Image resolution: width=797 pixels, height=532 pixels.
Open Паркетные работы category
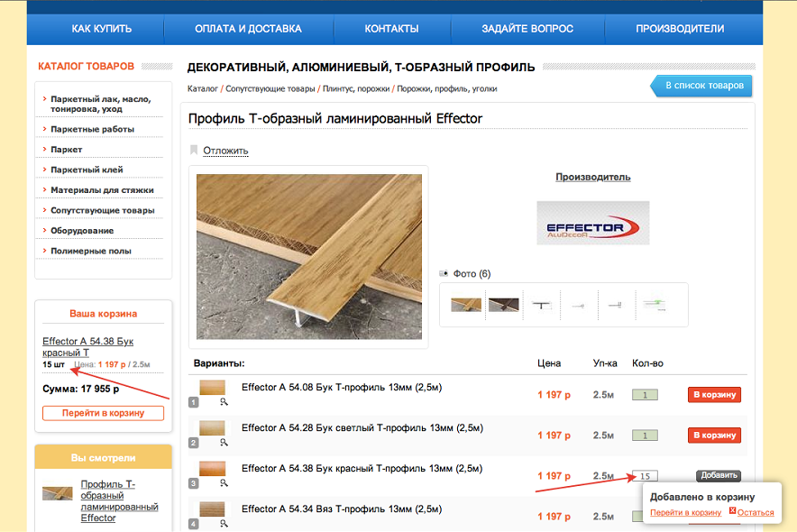pyautogui.click(x=92, y=129)
